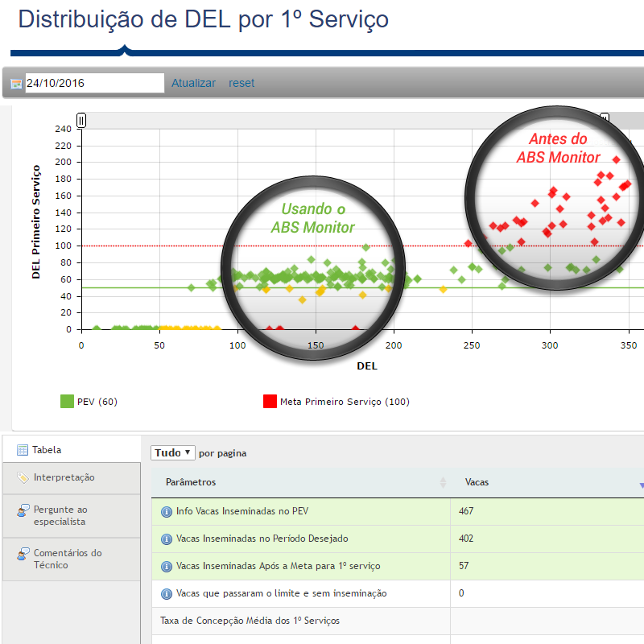Click the info icon beside Vacas que passaram o limite
Screen dimensions: 644x644
[x=167, y=594]
